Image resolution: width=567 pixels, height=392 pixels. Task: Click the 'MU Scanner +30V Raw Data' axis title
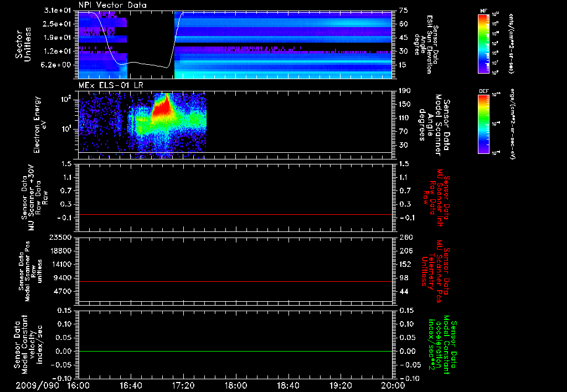(x=34, y=198)
